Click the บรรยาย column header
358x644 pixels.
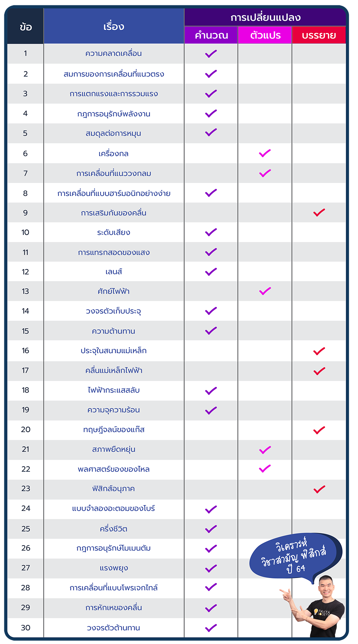click(x=319, y=35)
